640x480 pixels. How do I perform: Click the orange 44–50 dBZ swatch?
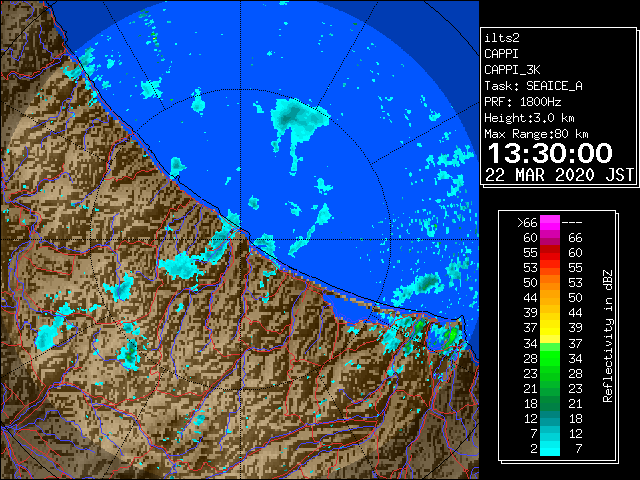550,298
